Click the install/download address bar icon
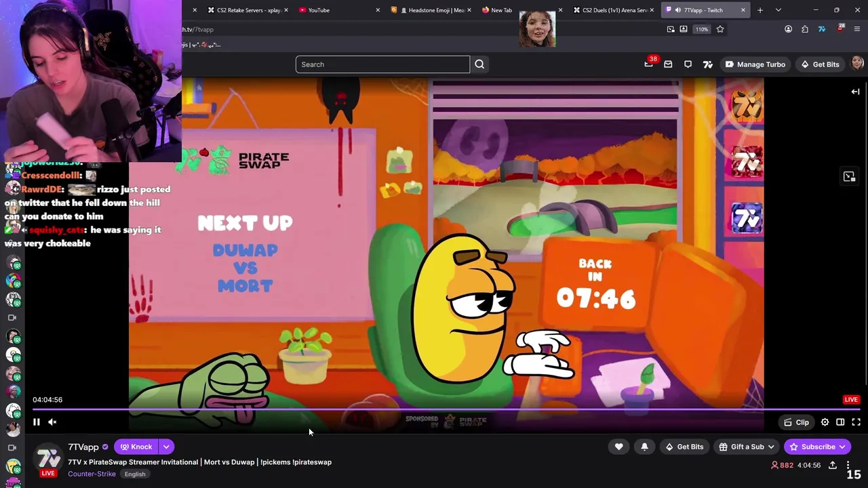 click(684, 29)
